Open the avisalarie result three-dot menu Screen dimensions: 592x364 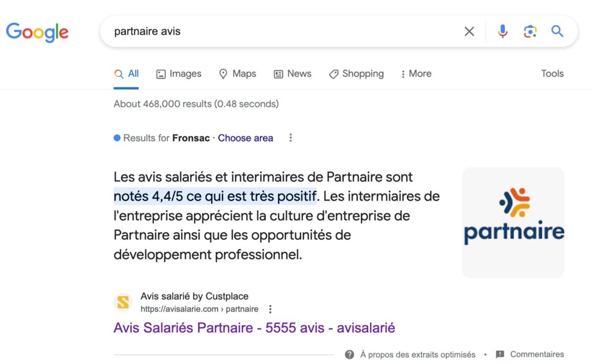[270, 309]
